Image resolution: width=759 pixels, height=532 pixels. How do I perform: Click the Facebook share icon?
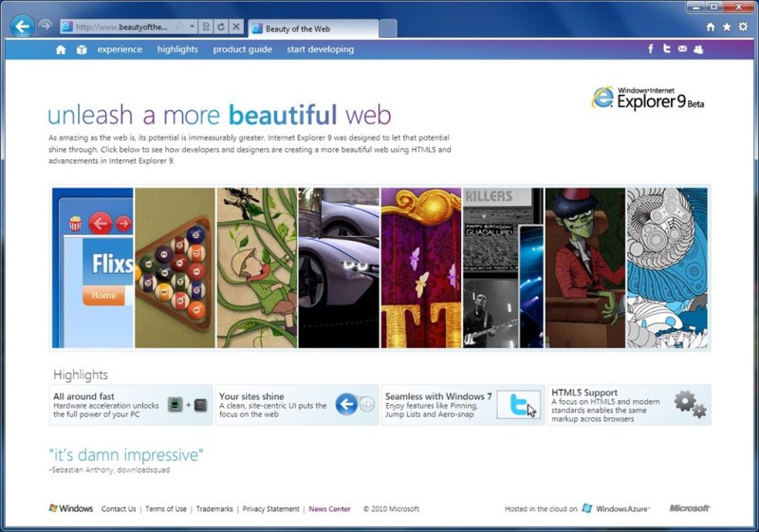tap(651, 49)
